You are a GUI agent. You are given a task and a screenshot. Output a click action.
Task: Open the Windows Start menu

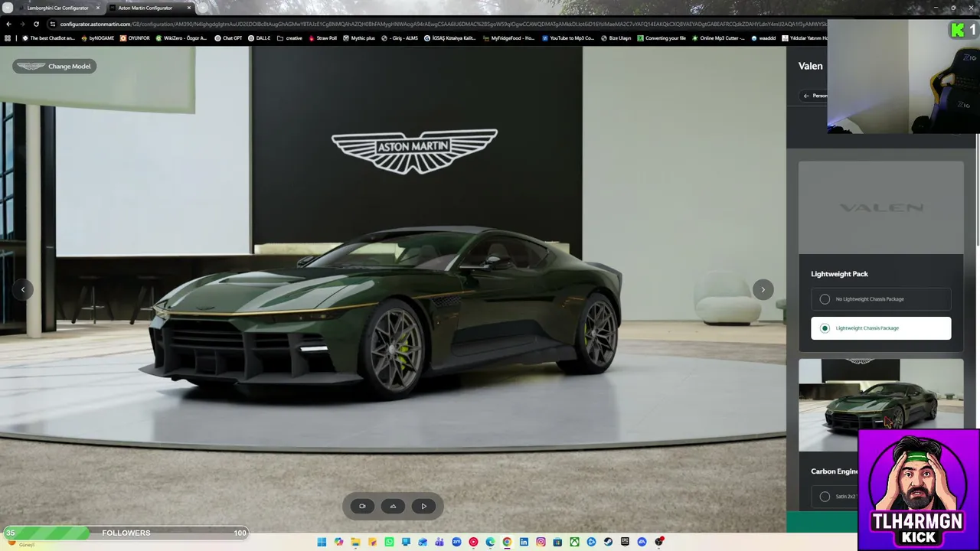[x=322, y=542]
